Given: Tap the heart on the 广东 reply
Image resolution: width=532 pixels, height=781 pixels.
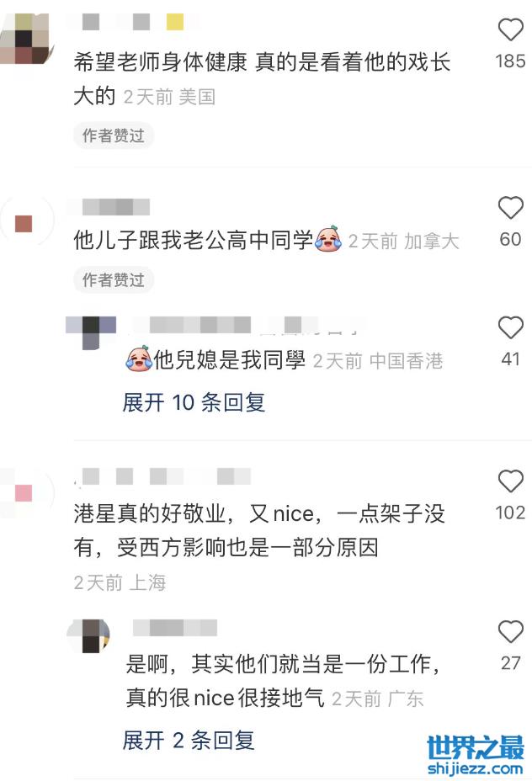Looking at the screenshot, I should point(511,631).
